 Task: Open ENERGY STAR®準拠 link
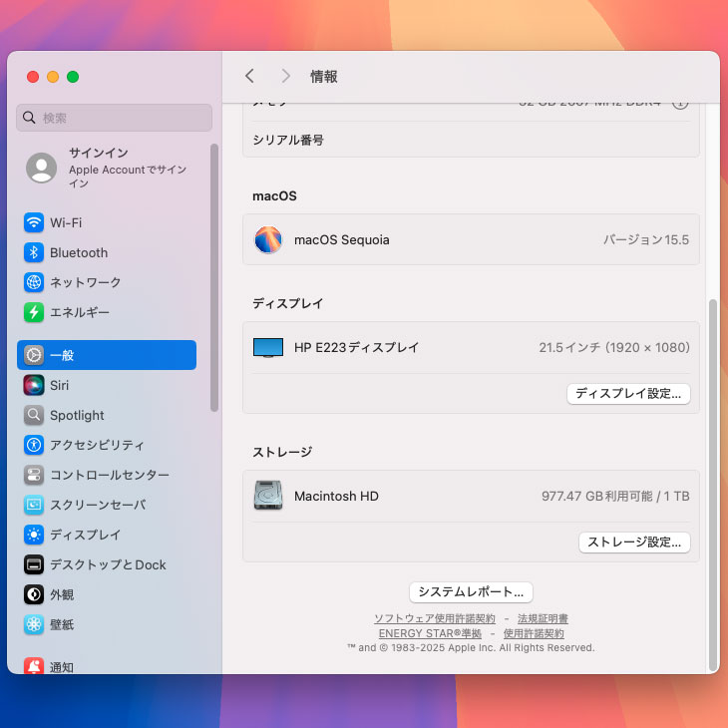[x=430, y=633]
